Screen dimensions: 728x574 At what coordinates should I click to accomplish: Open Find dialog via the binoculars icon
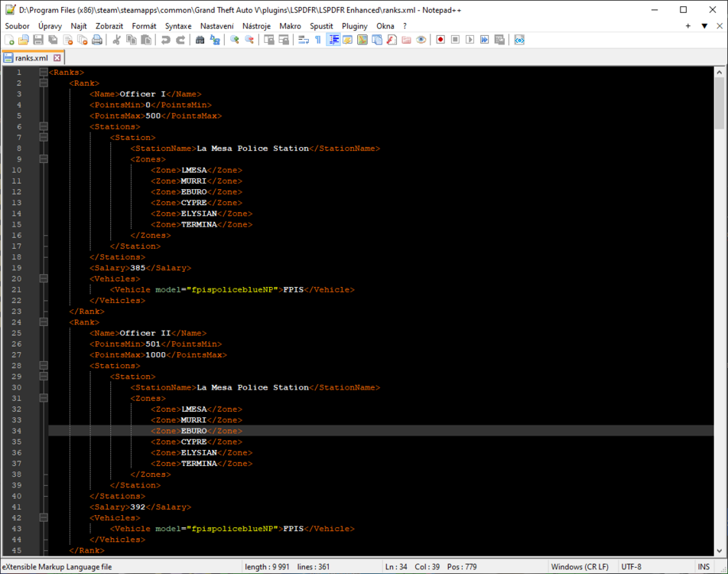pos(199,39)
